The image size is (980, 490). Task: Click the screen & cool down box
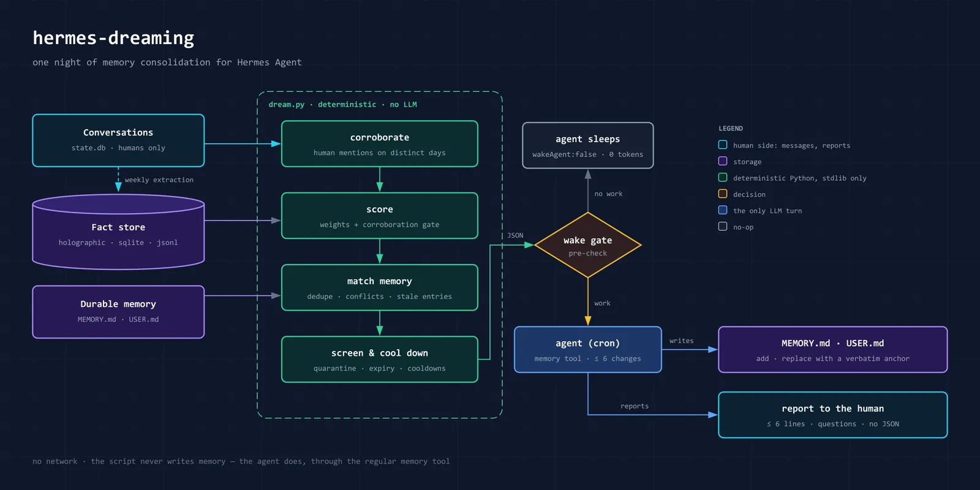(x=380, y=360)
